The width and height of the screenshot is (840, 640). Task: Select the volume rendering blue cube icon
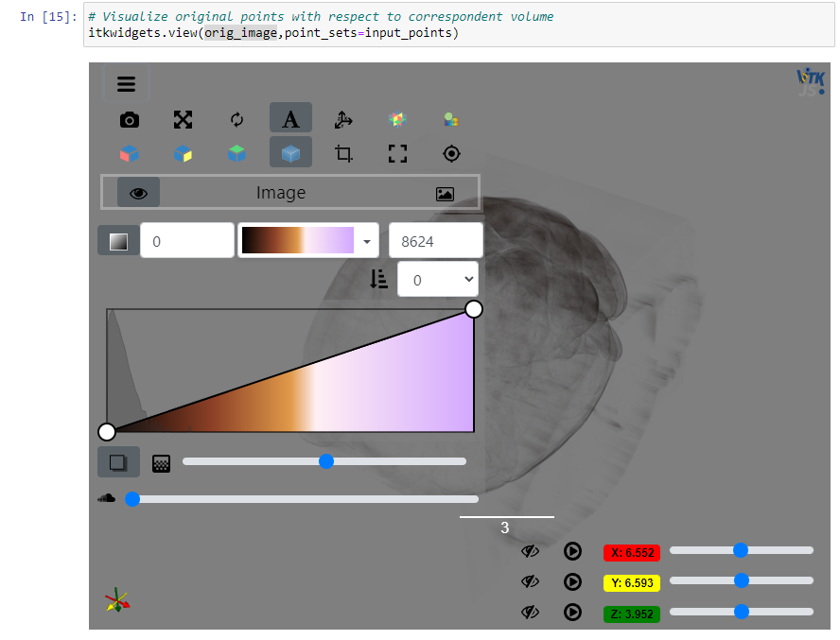[290, 151]
